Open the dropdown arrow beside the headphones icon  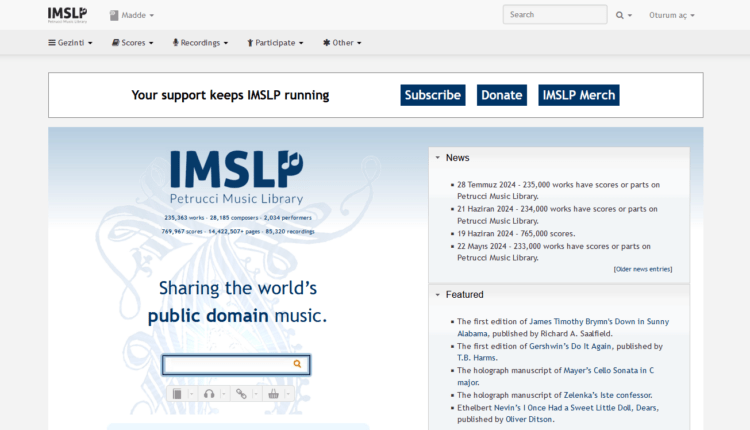pyautogui.click(x=223, y=394)
